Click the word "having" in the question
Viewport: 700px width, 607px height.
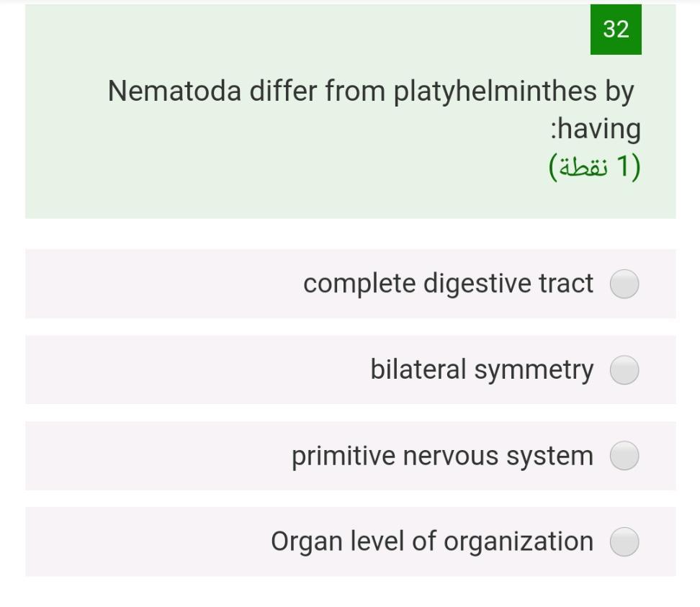pyautogui.click(x=598, y=130)
